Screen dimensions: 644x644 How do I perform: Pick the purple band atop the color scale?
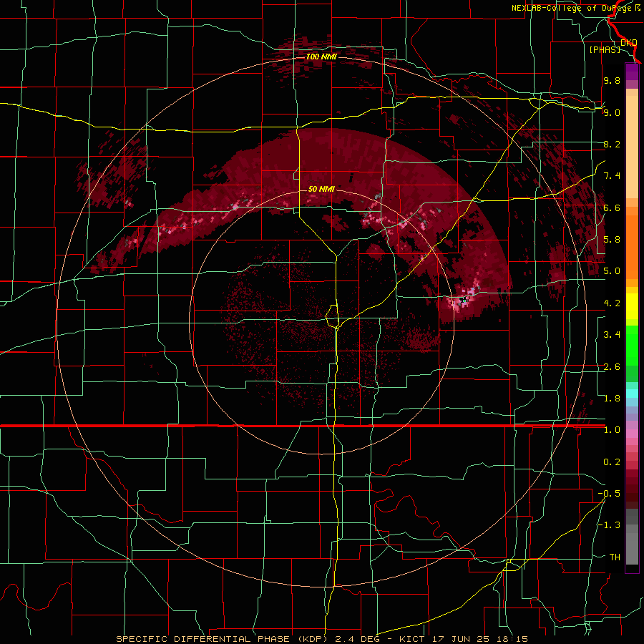tap(632, 72)
